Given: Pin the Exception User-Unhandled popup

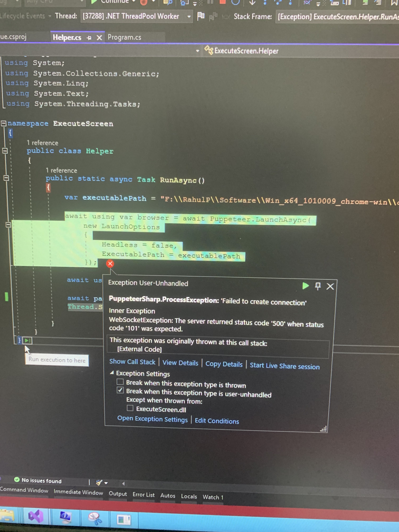Looking at the screenshot, I should pyautogui.click(x=318, y=286).
